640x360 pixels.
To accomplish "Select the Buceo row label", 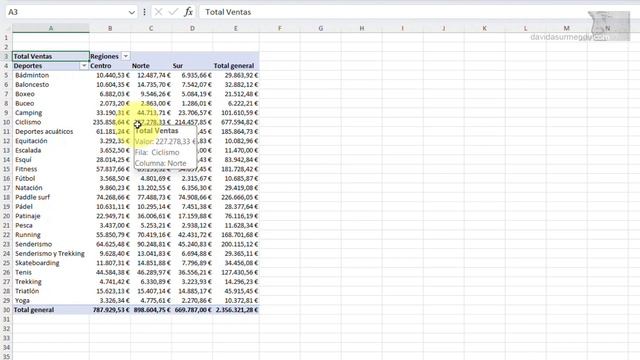I will point(24,103).
